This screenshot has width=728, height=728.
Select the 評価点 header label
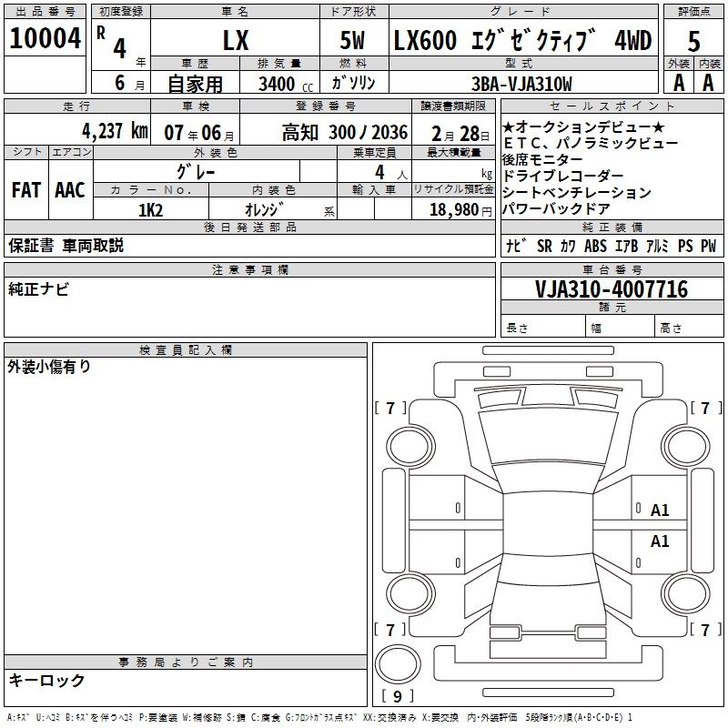tap(693, 12)
